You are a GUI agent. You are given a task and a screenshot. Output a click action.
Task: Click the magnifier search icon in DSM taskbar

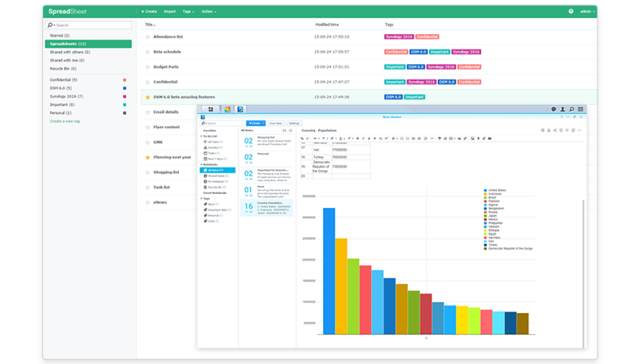(572, 110)
